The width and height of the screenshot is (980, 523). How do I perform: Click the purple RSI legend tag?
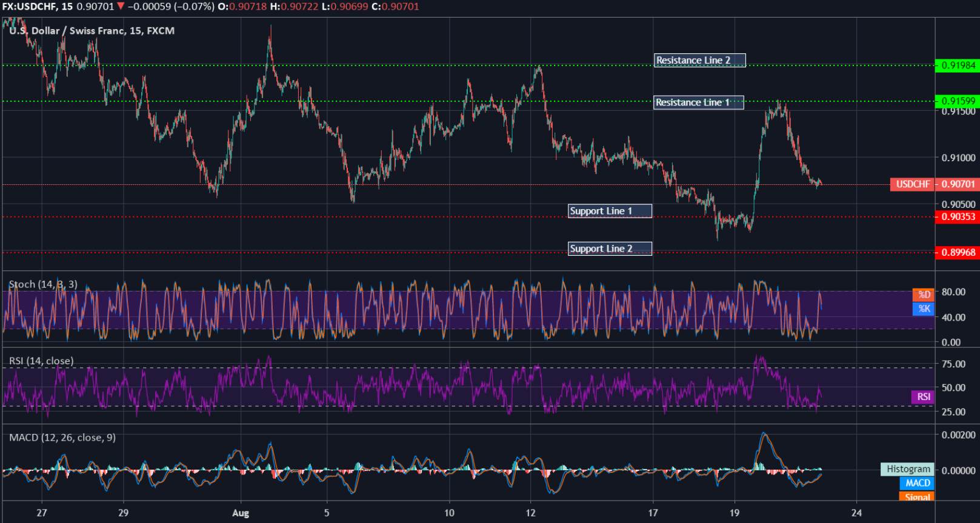point(923,397)
